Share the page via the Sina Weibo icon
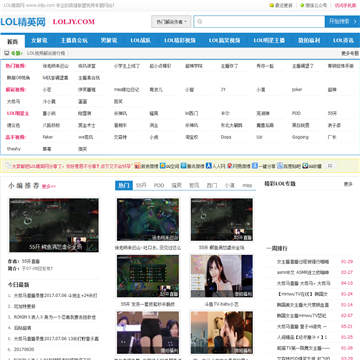Viewport: 360px width, 360px height. pyautogui.click(x=137, y=166)
